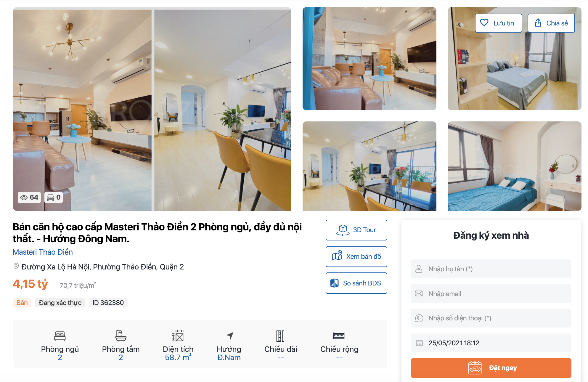Viewport: 588px width, 382px height.
Task: Open the Masteri Thảo Điền project link
Action: 43,252
